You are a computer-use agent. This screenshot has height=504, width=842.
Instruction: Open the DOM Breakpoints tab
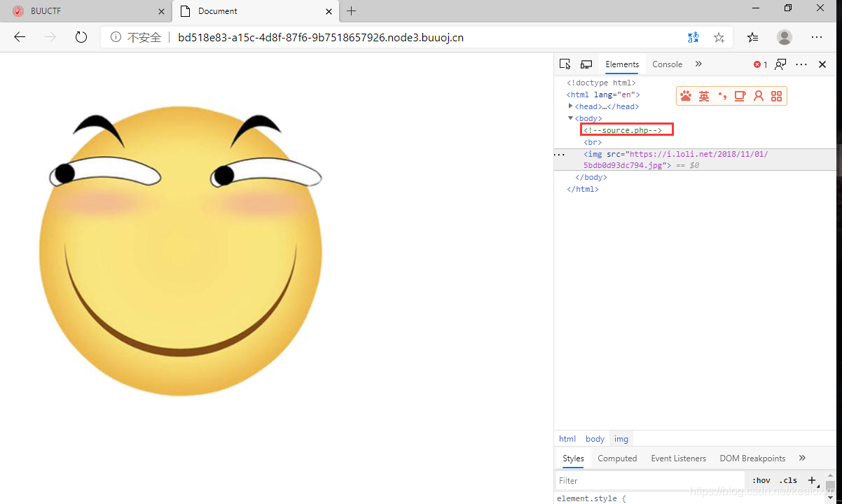[752, 458]
